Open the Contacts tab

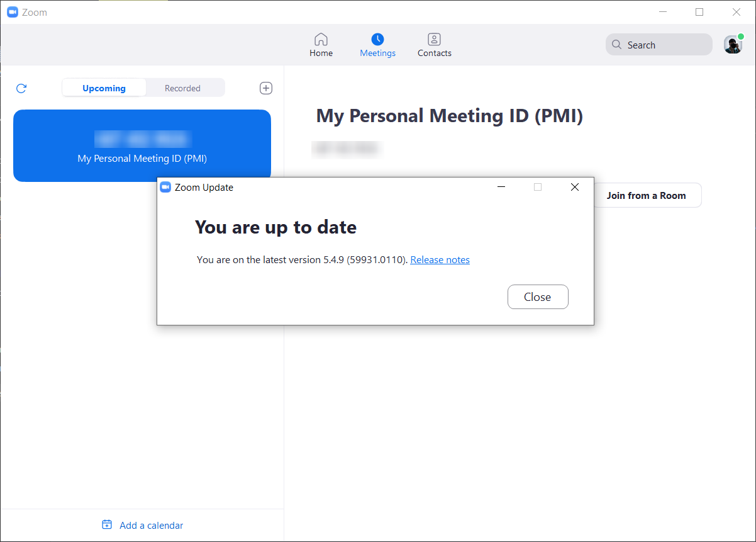pyautogui.click(x=434, y=45)
